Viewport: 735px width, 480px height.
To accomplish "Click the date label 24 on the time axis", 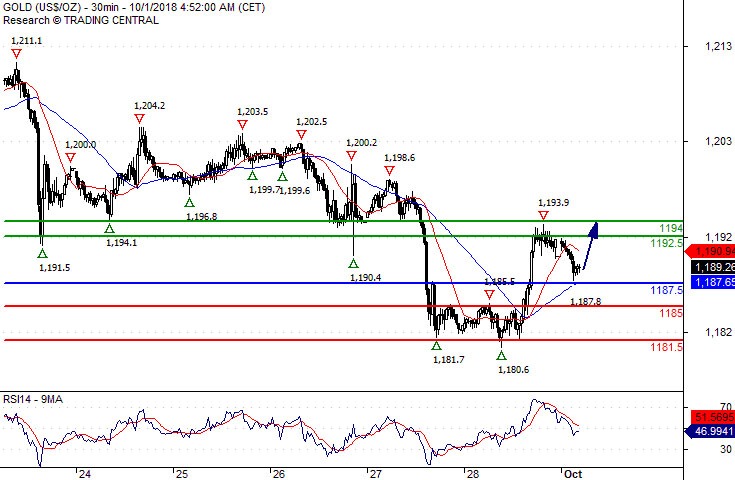I will (x=85, y=474).
